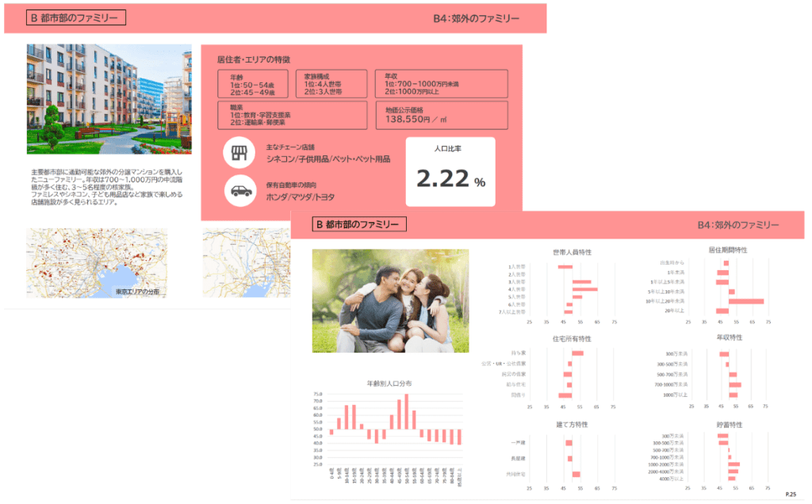Open the Tokyo area distribution map
The height and width of the screenshot is (504, 812).
(x=97, y=263)
